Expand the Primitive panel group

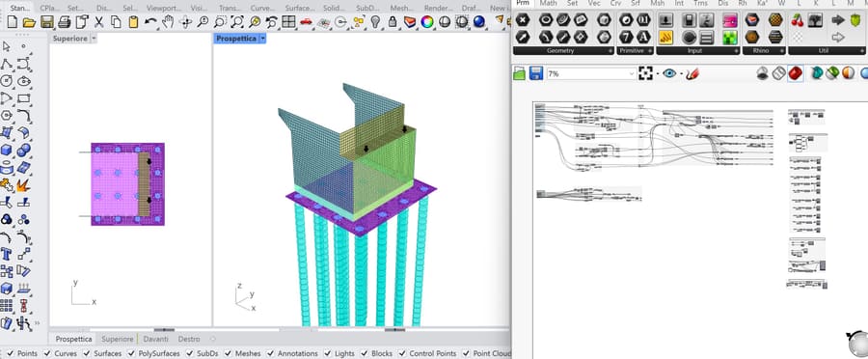click(650, 50)
